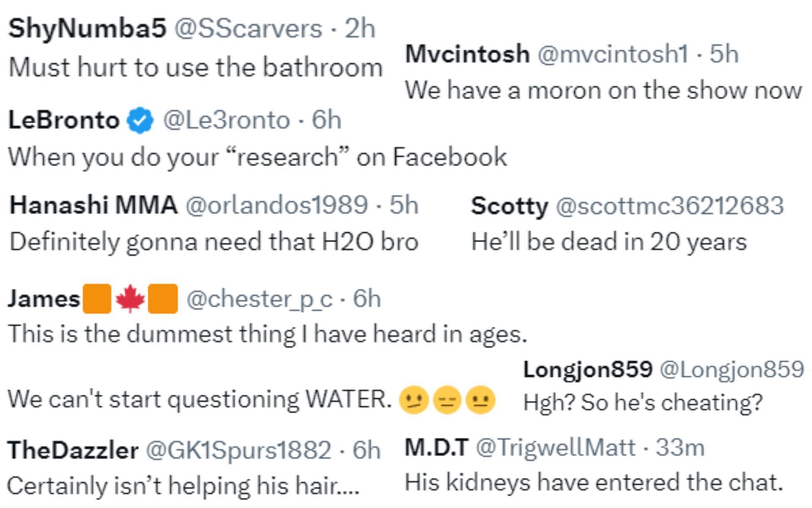This screenshot has width=812, height=508.
Task: Click the neutral face emoji
Action: (480, 400)
